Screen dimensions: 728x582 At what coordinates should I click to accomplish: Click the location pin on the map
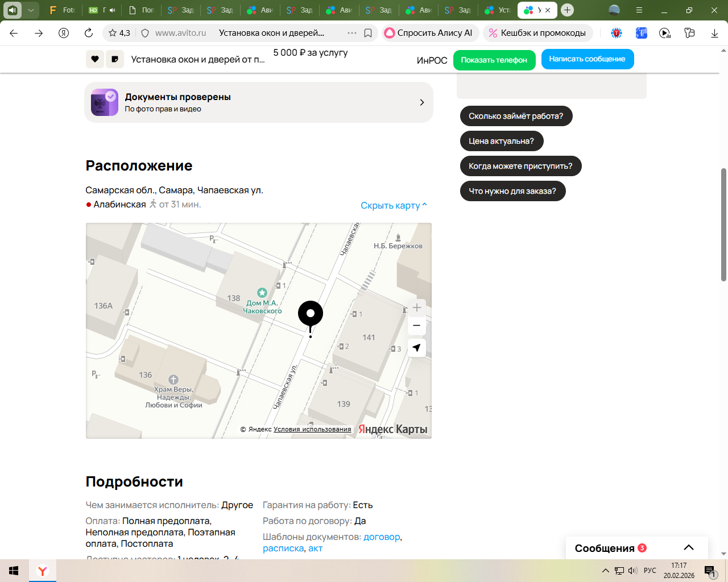pos(311,314)
